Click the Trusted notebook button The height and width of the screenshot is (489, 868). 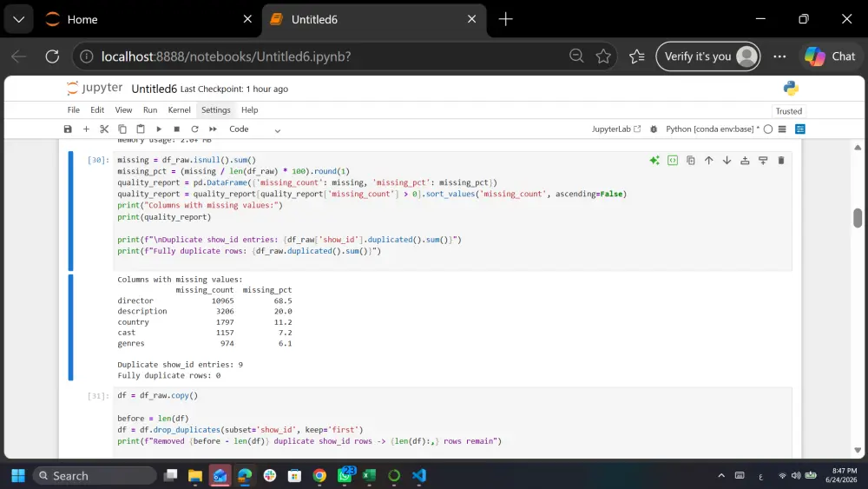coord(788,111)
